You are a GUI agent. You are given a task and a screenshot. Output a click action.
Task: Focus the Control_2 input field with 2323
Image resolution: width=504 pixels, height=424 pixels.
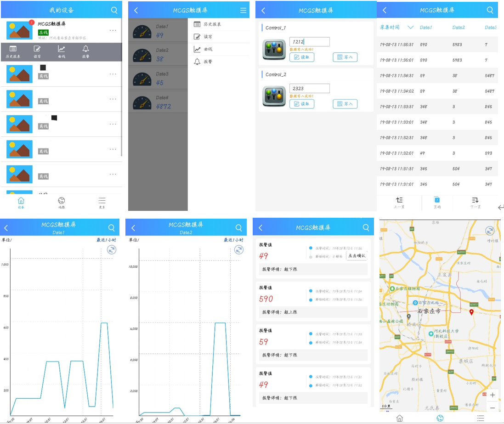tap(310, 88)
